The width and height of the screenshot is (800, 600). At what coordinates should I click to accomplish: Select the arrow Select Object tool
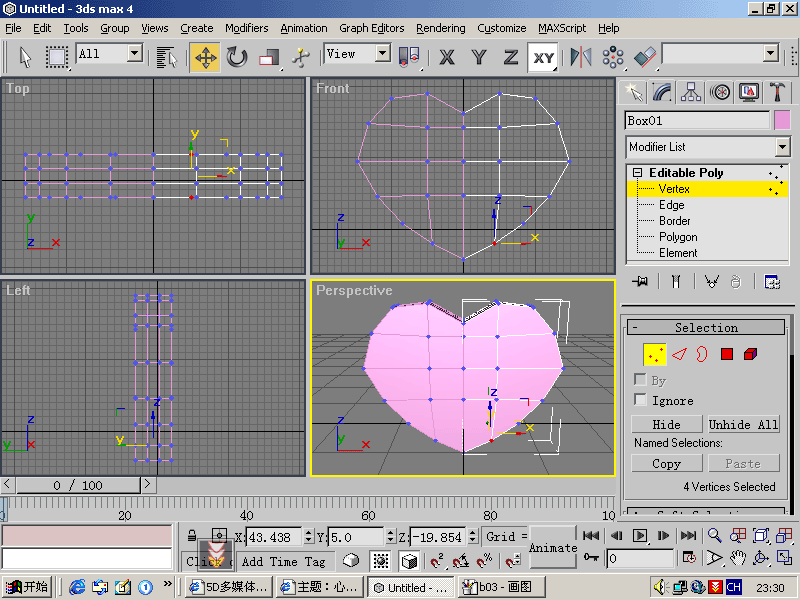coord(25,57)
